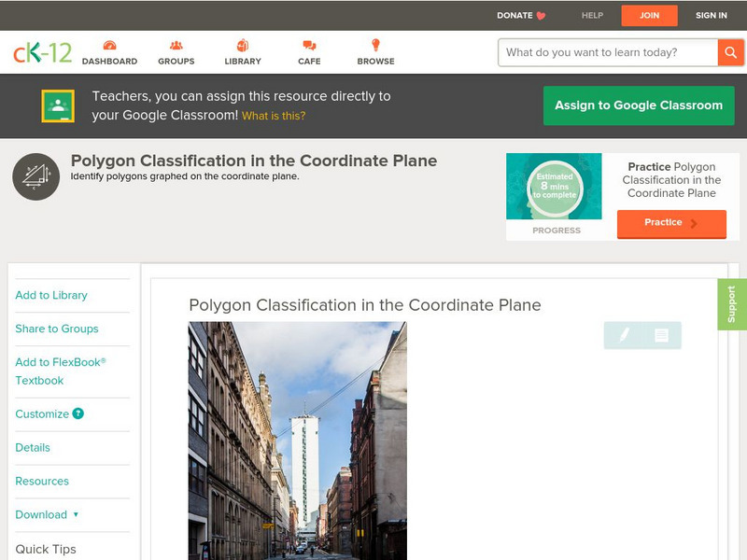
Task: Click SIGN IN
Action: click(x=712, y=15)
